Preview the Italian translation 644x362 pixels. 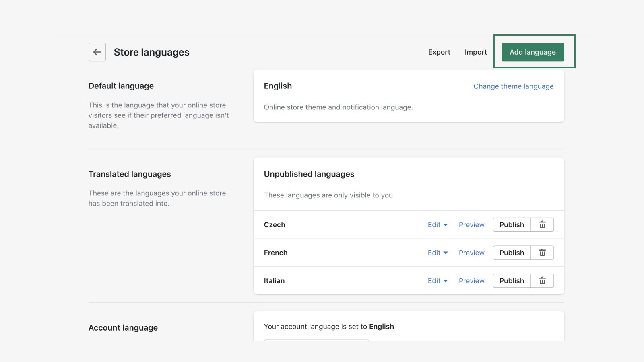pos(472,281)
